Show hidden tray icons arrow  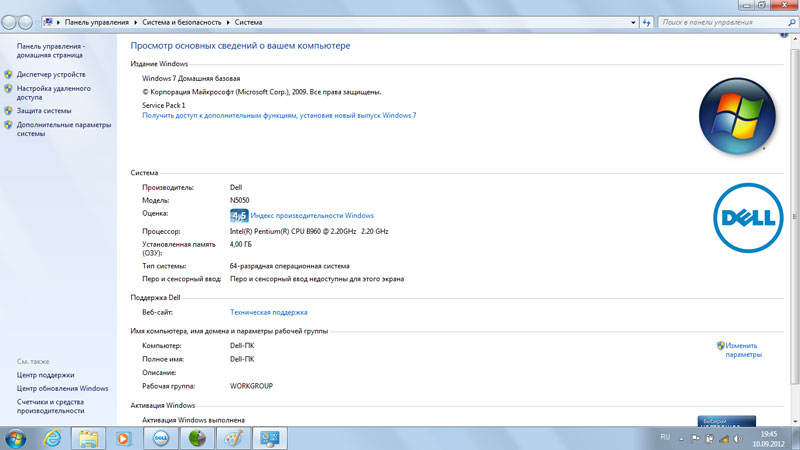tap(681, 439)
